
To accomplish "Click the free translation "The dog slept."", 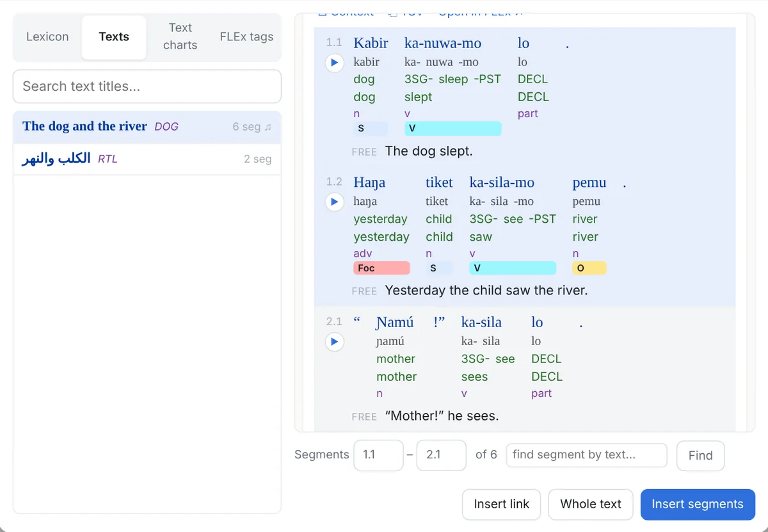I will pos(429,152).
